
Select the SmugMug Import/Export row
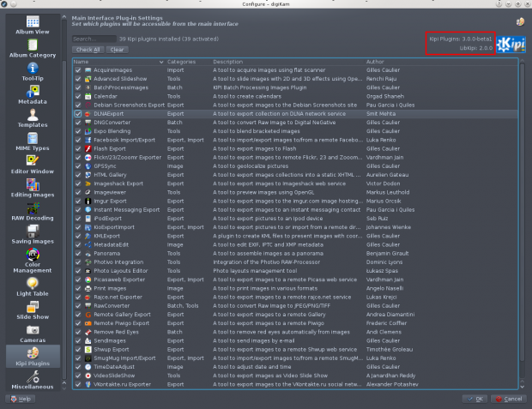point(295,358)
